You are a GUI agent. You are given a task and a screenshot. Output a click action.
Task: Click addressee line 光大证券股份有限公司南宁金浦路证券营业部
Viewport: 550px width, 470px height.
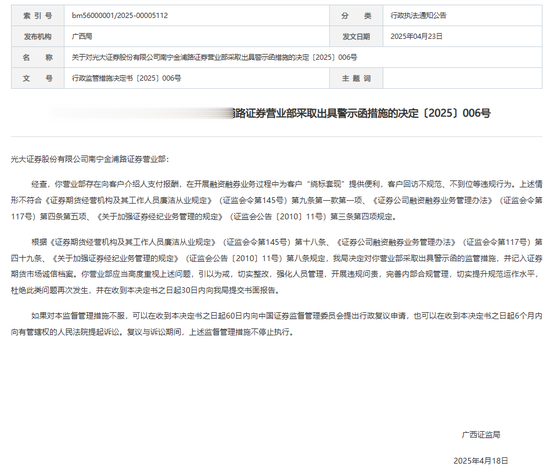(90, 159)
